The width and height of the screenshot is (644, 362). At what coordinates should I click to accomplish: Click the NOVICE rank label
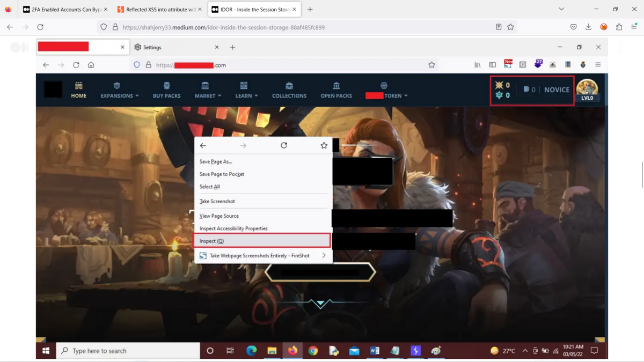pos(557,90)
